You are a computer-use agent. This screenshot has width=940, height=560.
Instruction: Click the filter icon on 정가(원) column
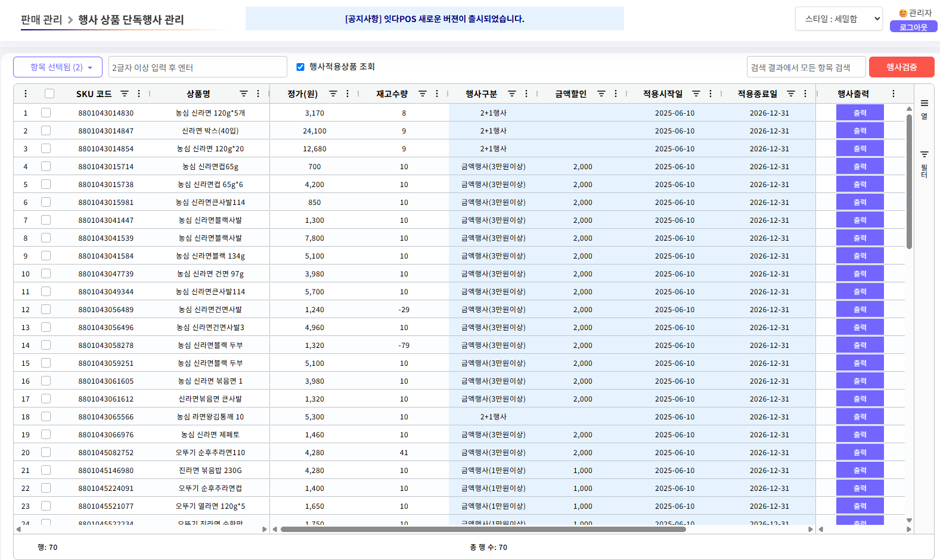(x=333, y=94)
